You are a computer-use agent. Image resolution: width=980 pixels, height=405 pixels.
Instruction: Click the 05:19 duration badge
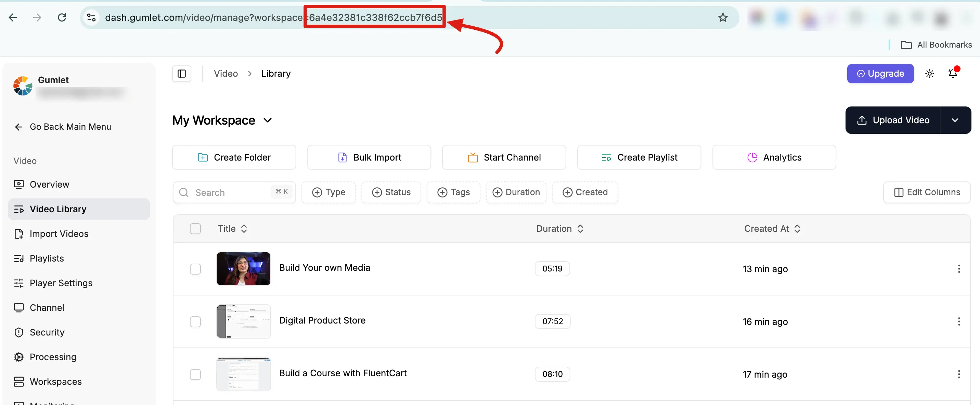tap(552, 269)
